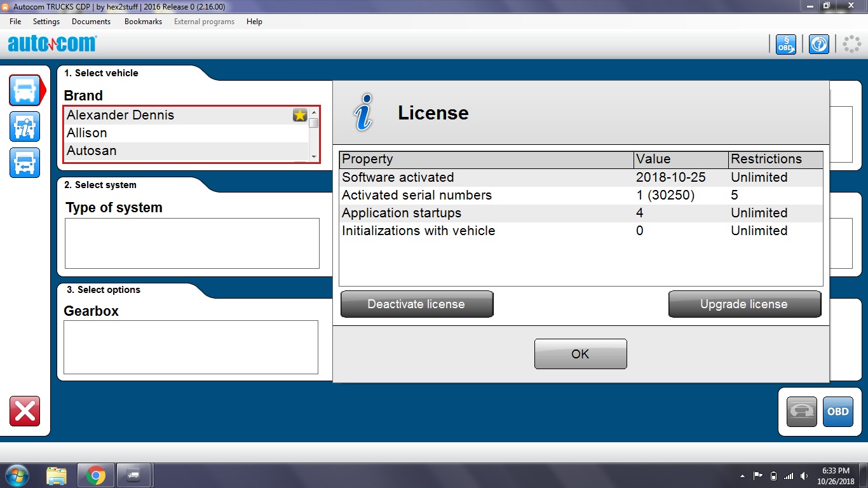Open Chrome from the taskbar
The image size is (868, 488).
point(96,475)
